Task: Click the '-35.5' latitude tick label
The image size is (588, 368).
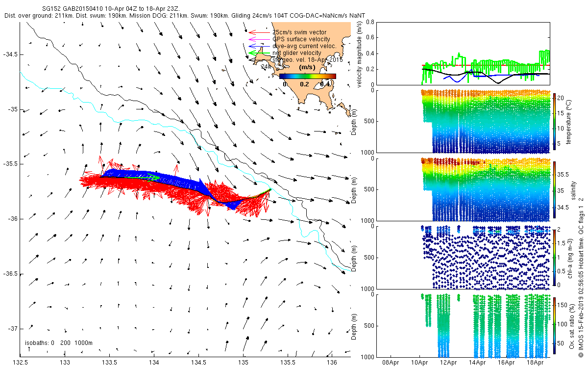Action: (10, 164)
